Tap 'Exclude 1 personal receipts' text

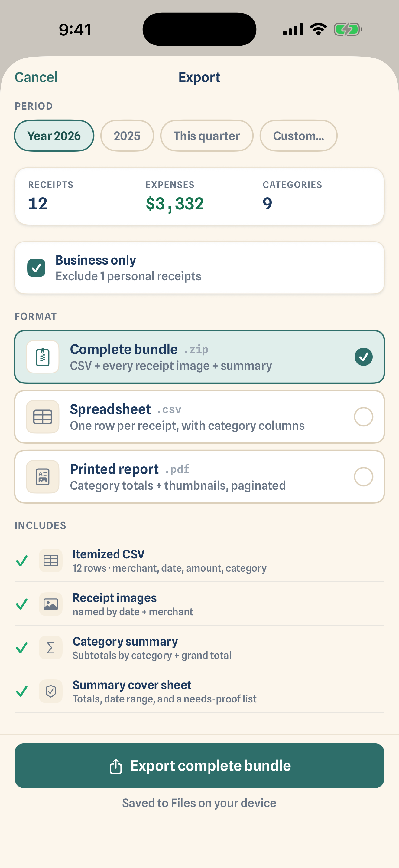[128, 276]
